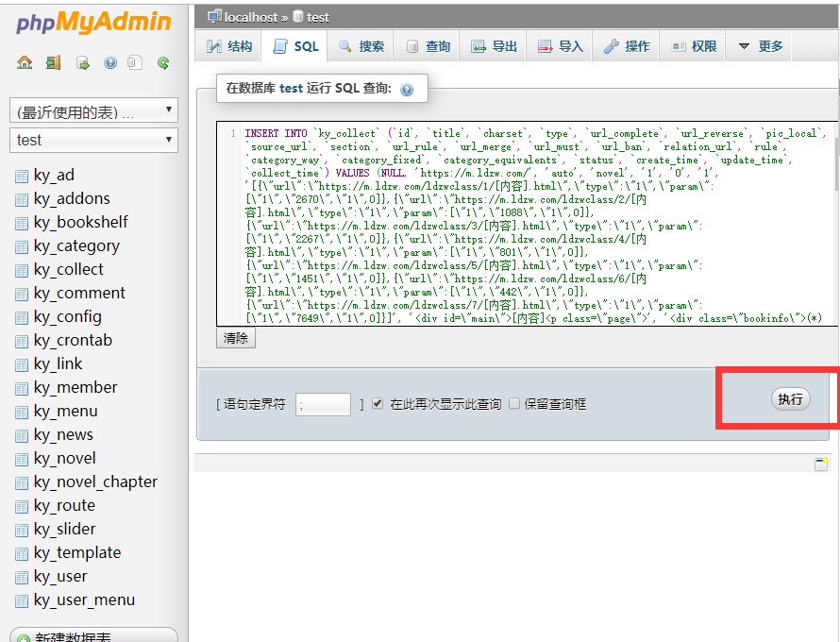The width and height of the screenshot is (840, 642).
Task: Click the bookmark note icon at bottom right
Action: click(x=821, y=464)
